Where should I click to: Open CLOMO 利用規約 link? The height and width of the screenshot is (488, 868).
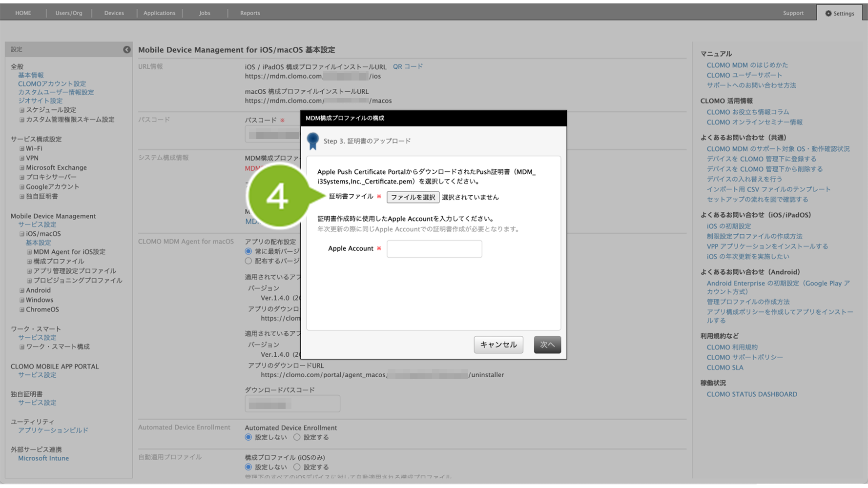click(x=732, y=347)
